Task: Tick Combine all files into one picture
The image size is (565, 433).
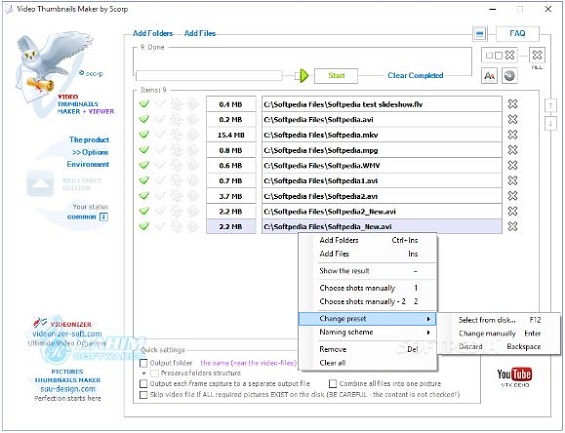Action: coord(333,384)
